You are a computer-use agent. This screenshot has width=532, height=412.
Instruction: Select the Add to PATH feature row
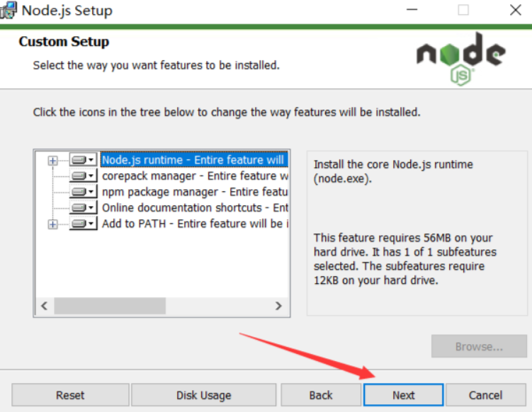click(195, 224)
